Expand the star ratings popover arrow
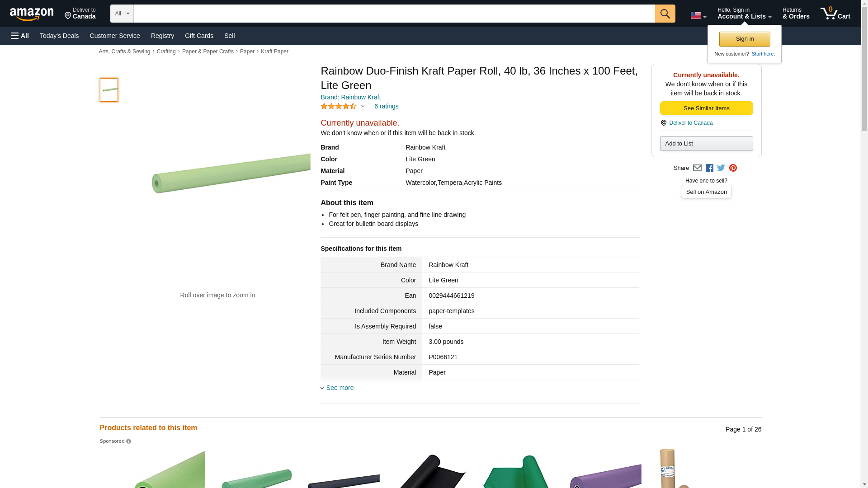Screen dimensions: 868x488 point(363,107)
